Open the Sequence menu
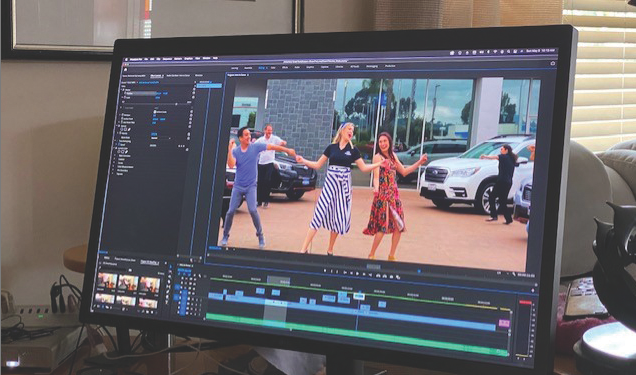The image size is (636, 375). pyautogui.click(x=167, y=59)
